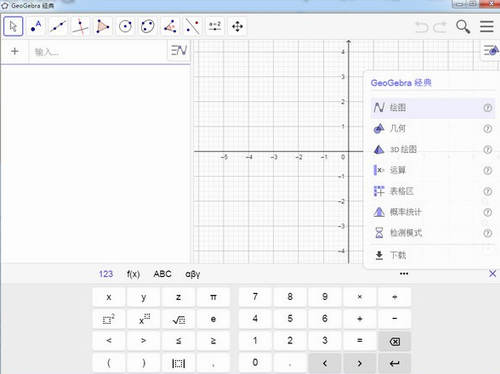Tap the number 7 key
This screenshot has width=500, height=374.
tap(255, 297)
